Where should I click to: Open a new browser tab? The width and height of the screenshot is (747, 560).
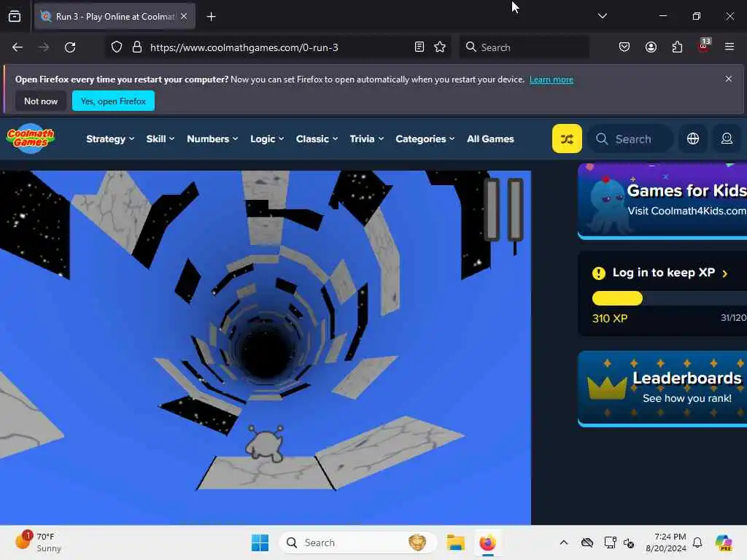pos(211,17)
